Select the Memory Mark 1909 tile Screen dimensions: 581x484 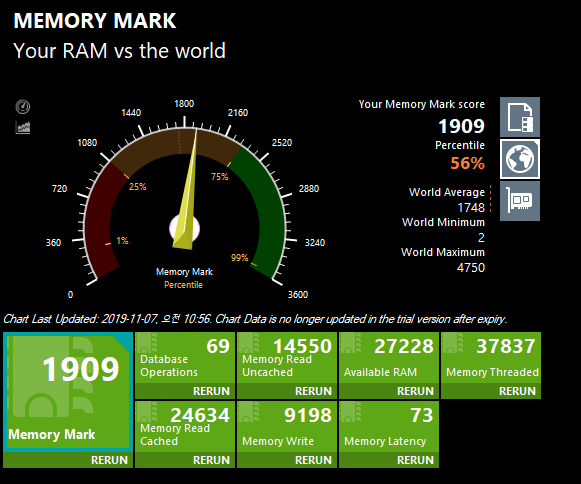(x=68, y=392)
